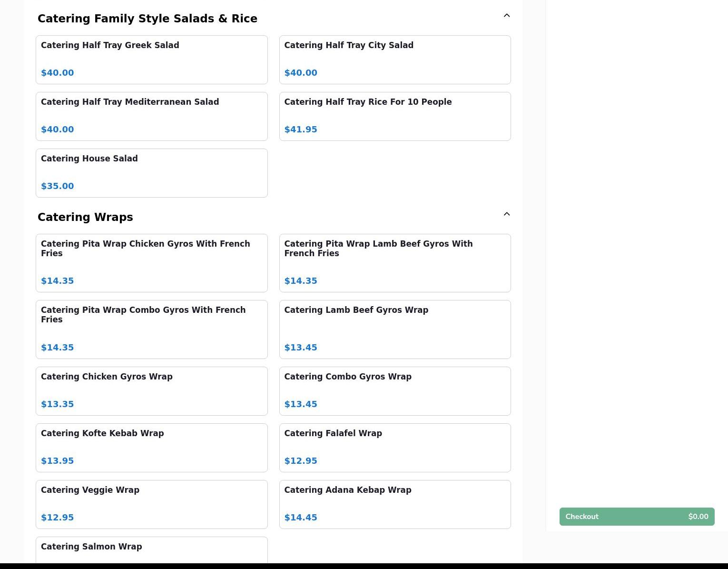The image size is (728, 569).
Task: Select Pita Wrap Lamb Beef Gyros With Fries
Action: [x=394, y=263]
